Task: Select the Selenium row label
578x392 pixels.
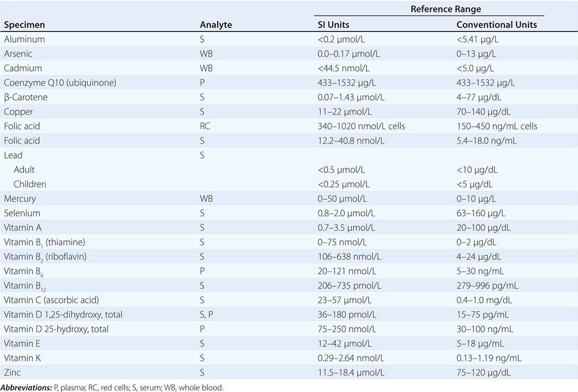Action: 22,213
